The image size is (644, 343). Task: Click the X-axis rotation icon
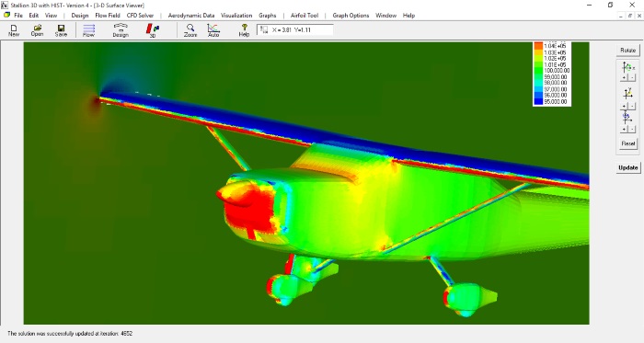628,67
